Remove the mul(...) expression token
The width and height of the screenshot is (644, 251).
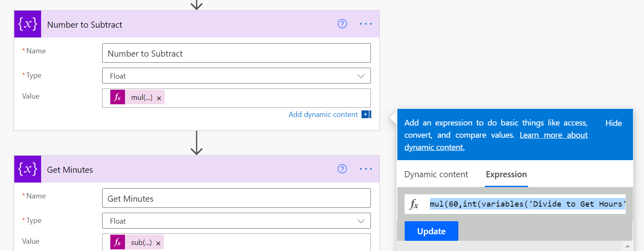click(159, 98)
